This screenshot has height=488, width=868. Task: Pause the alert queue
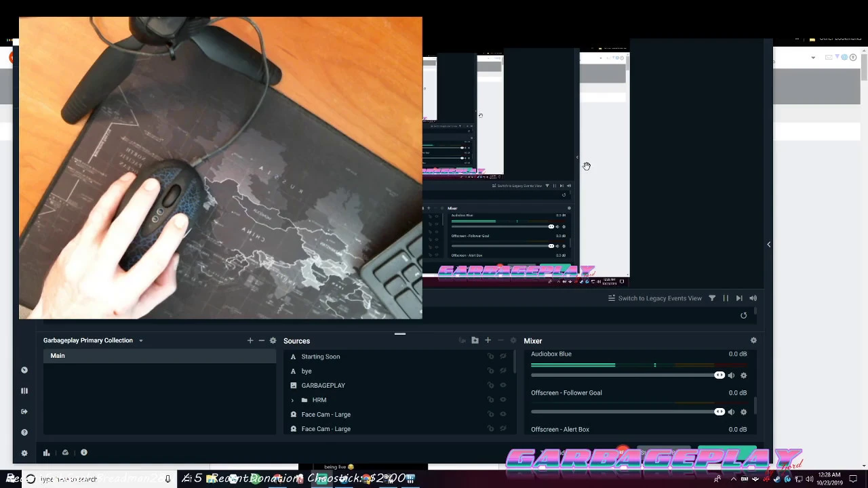click(726, 298)
